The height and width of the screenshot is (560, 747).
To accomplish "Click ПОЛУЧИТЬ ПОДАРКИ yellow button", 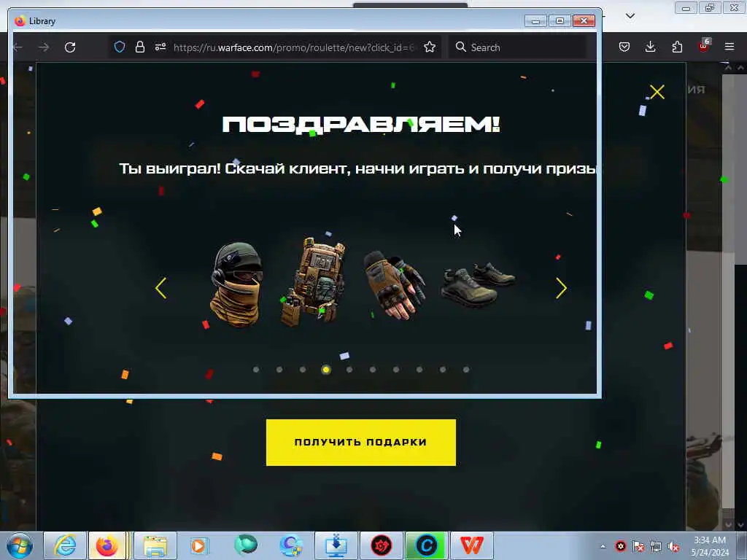I will [x=360, y=443].
